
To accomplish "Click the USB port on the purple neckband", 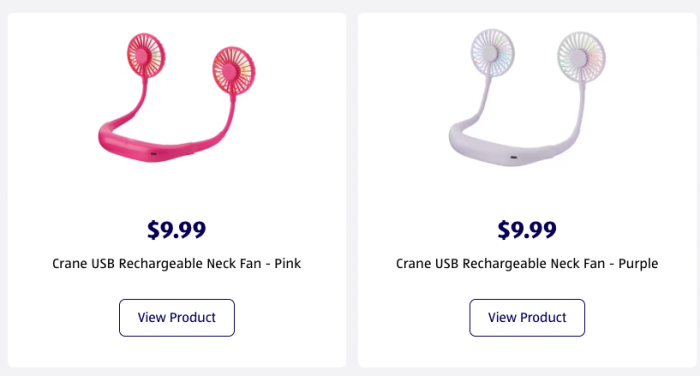I will [514, 157].
